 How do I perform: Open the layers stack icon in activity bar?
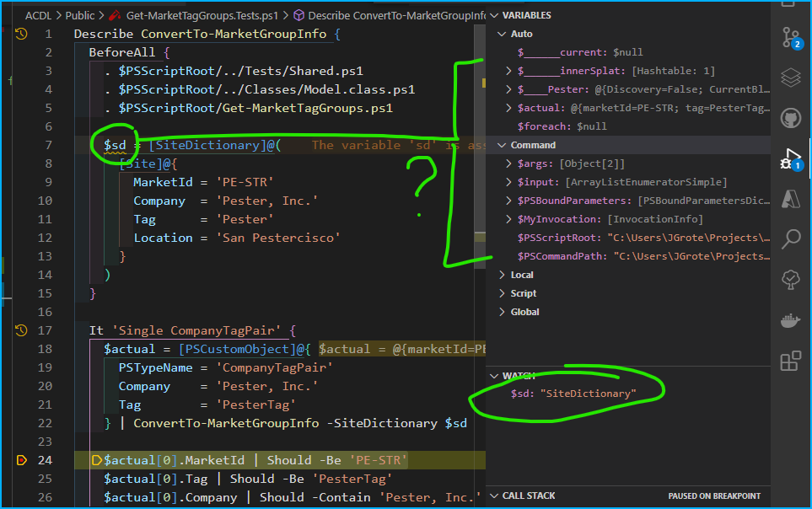coord(791,78)
